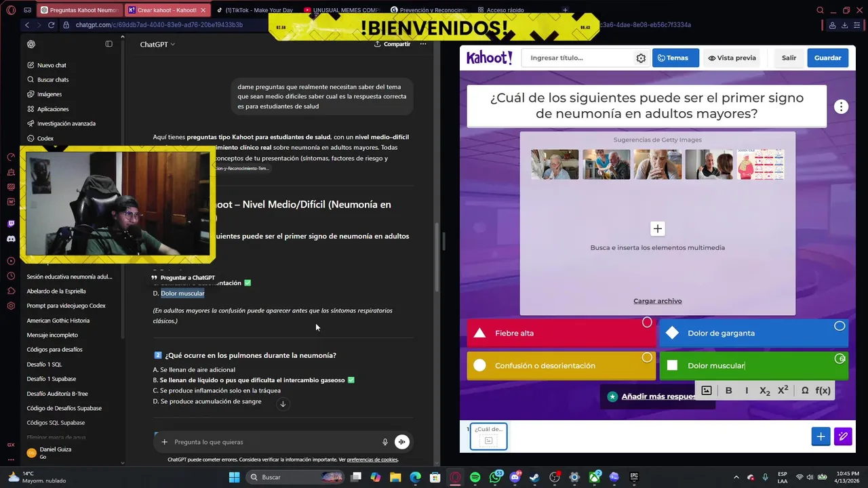The width and height of the screenshot is (868, 488).
Task: Open Buscar chats in the sidebar
Action: [53, 79]
